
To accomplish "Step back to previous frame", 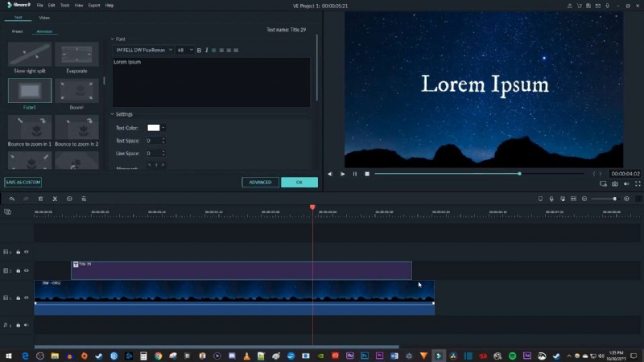I will [x=330, y=174].
